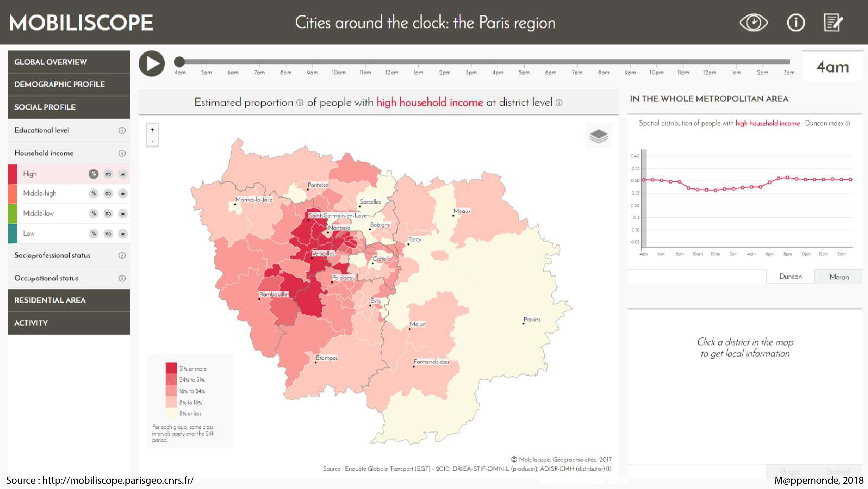868x489 pixels.
Task: Select percent mode for Low income
Action: pyautogui.click(x=93, y=233)
